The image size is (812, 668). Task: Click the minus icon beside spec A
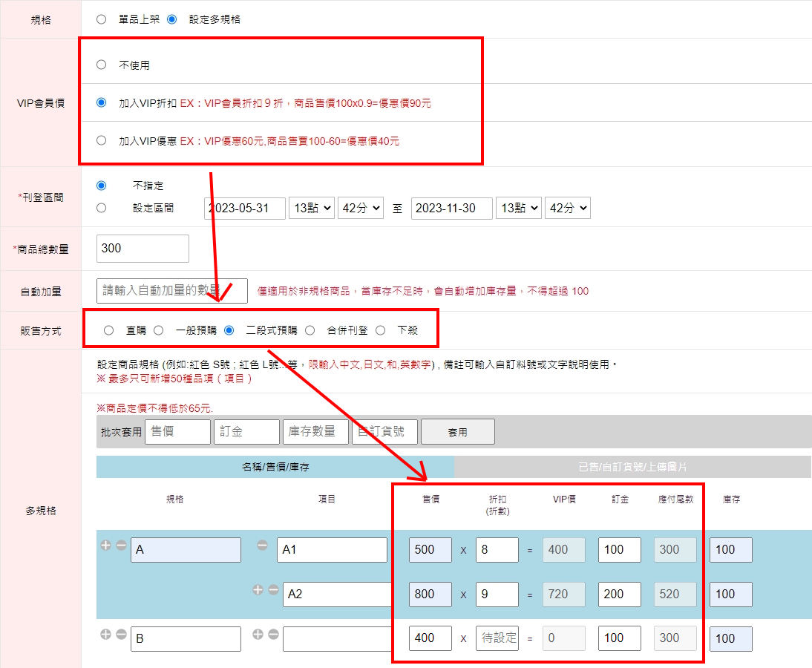pyautogui.click(x=120, y=546)
